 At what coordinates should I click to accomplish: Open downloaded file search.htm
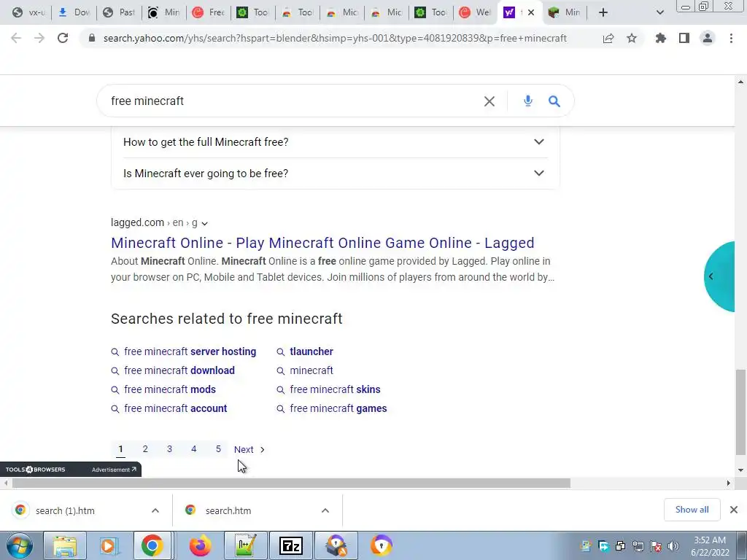pos(228,510)
